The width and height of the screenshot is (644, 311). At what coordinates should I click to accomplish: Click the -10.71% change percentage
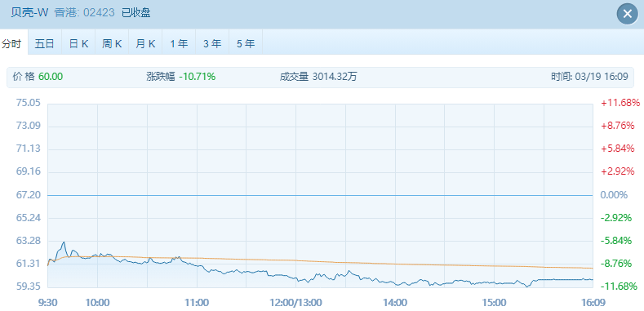pos(198,77)
